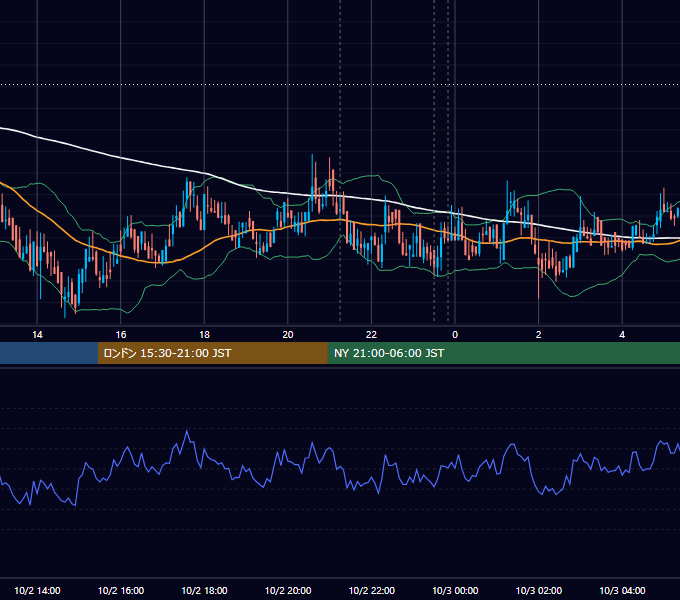The width and height of the screenshot is (680, 600).
Task: Click the 14 hour label on the price chart axis
Action: tap(37, 335)
